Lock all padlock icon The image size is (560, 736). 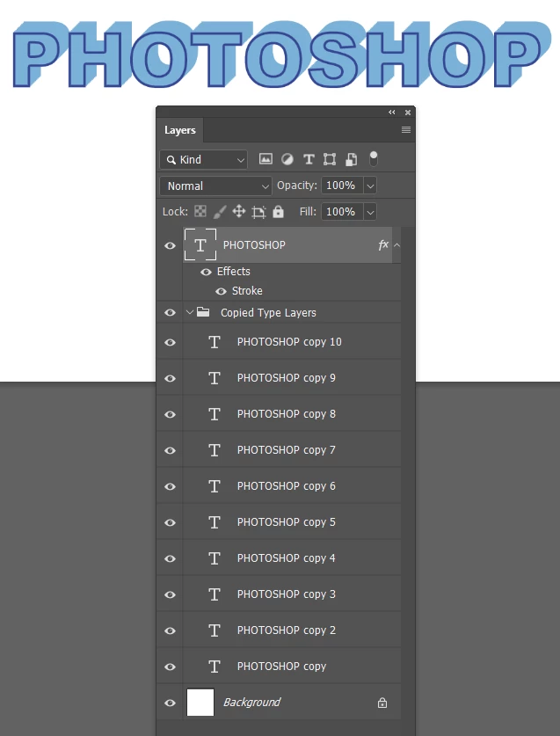point(279,211)
